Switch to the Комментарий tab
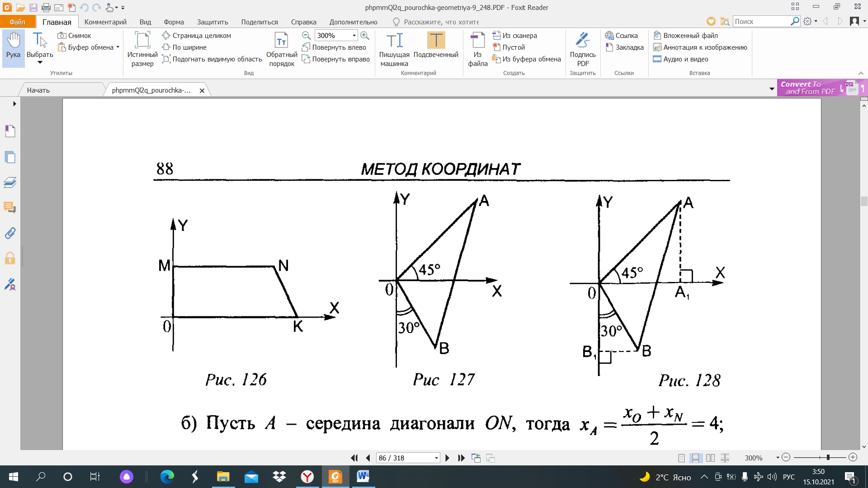Screen dimensions: 868x488 (x=105, y=22)
